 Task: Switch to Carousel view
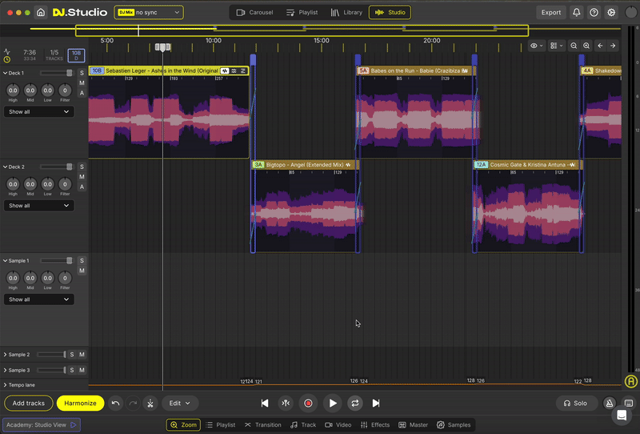(x=255, y=12)
